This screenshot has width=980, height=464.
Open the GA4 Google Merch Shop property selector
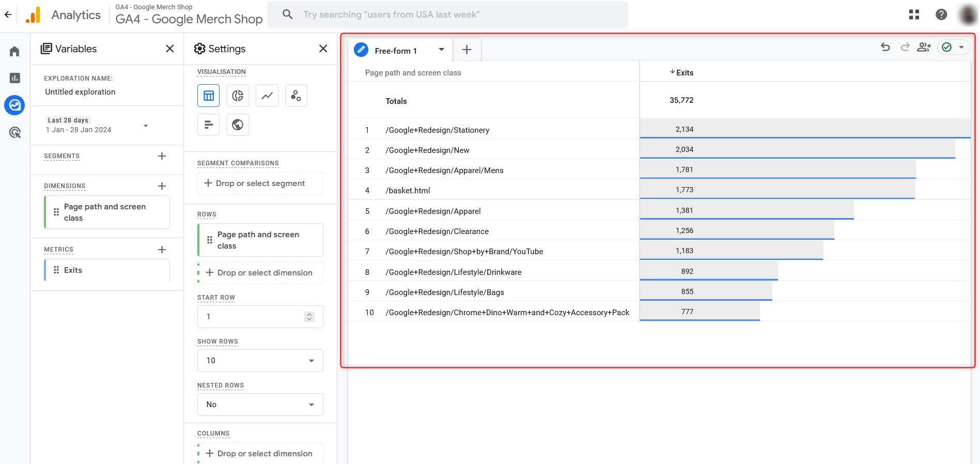click(189, 14)
